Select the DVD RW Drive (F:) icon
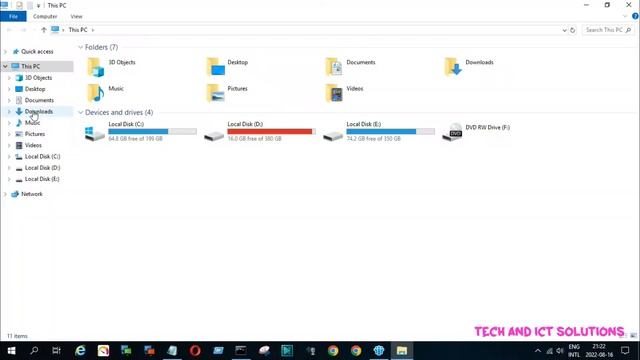Viewport: 640px width, 360px height. 452,132
